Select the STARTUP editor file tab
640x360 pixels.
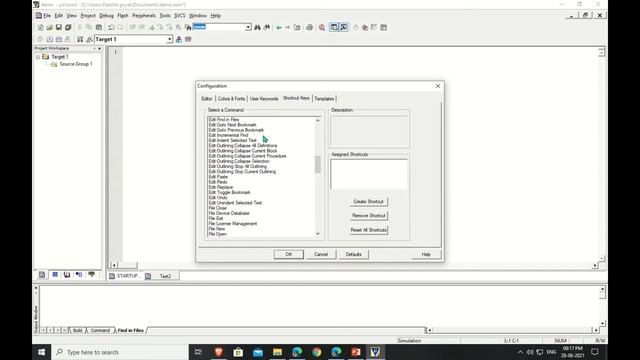[x=124, y=276]
